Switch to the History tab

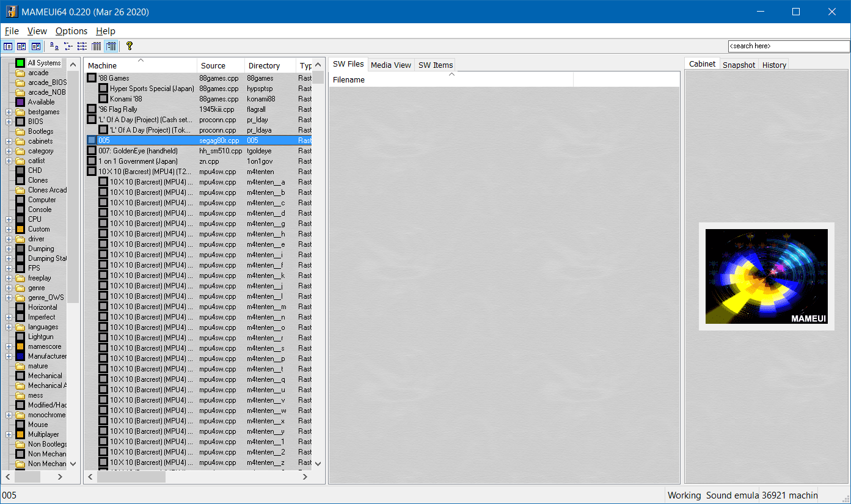(x=774, y=65)
